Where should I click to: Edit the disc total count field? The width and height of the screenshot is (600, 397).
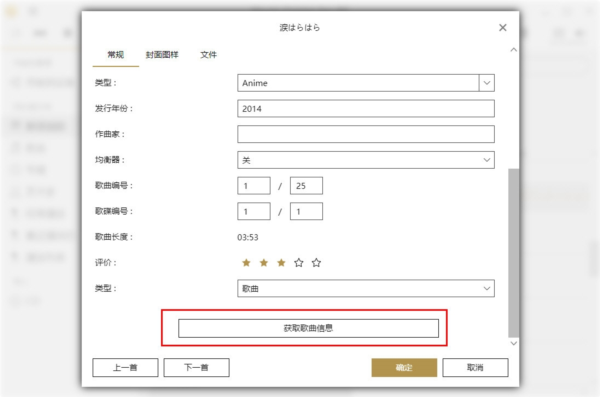click(306, 211)
